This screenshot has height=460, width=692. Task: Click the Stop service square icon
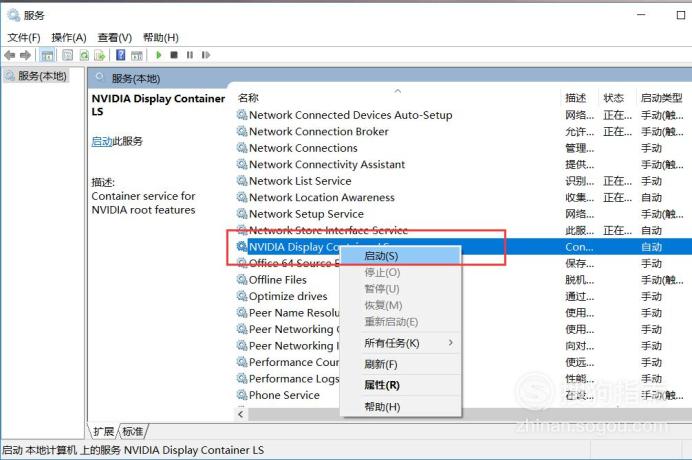174,55
